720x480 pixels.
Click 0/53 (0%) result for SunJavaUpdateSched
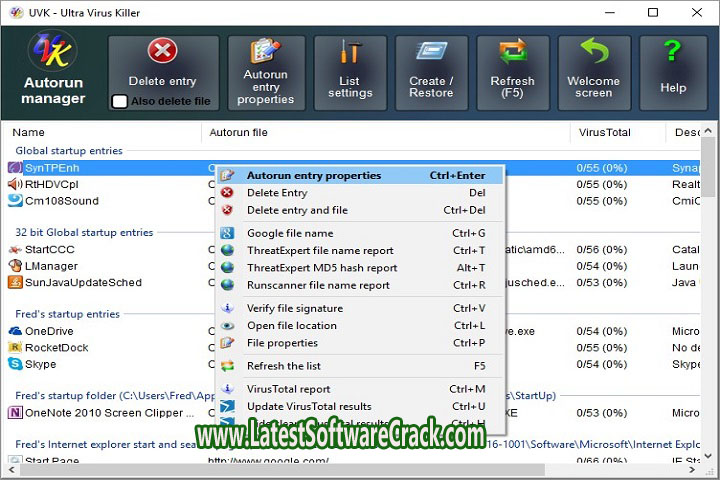pyautogui.click(x=602, y=282)
